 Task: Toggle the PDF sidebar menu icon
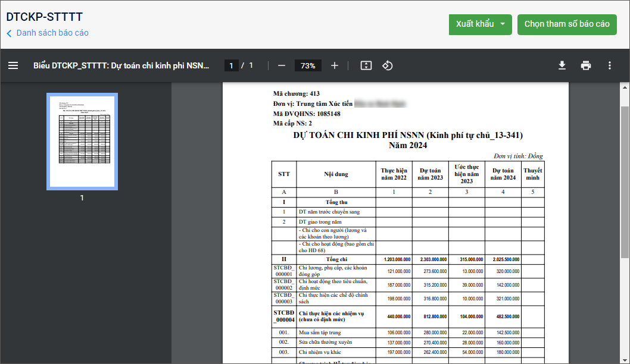[x=13, y=65]
